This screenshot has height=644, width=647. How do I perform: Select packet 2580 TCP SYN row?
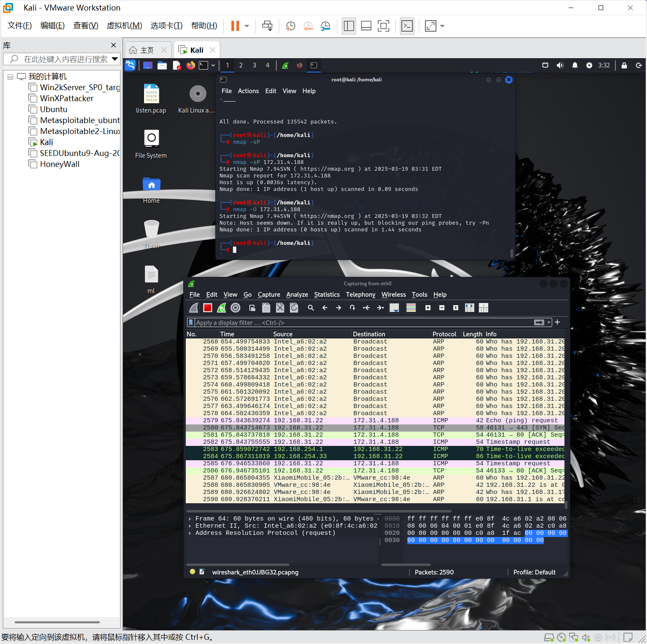pyautogui.click(x=375, y=427)
